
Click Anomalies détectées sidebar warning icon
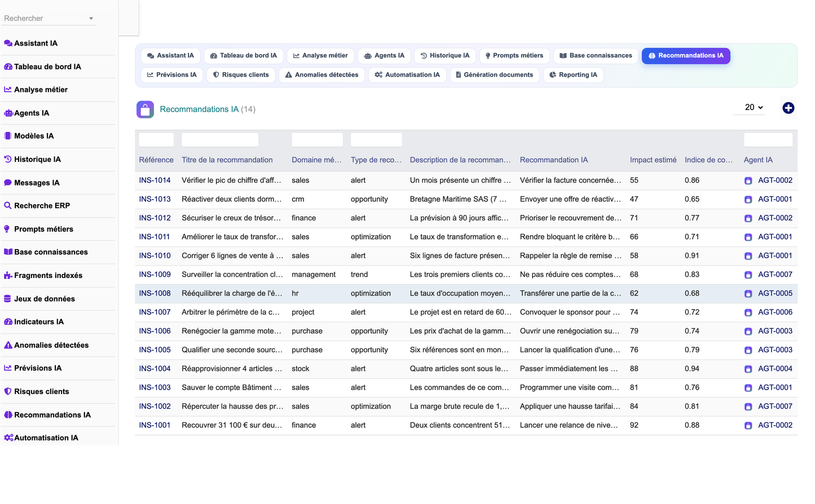(x=8, y=345)
